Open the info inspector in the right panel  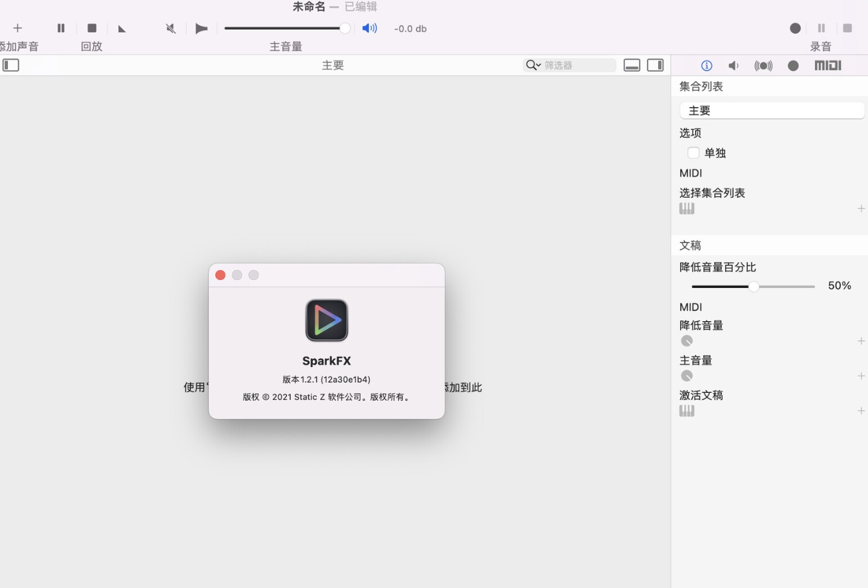coord(706,65)
